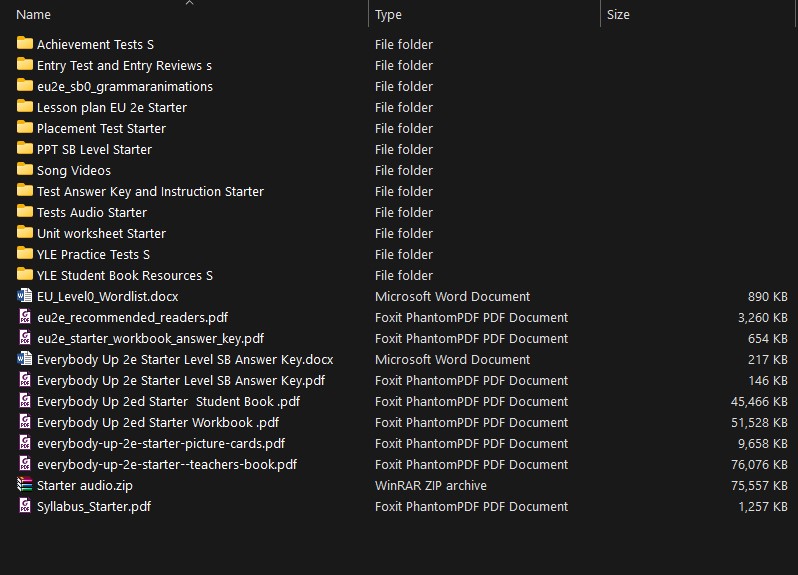Select the everybody-up-2e-starter--teachers-book.pdf file
Image resolution: width=798 pixels, height=575 pixels.
[166, 464]
